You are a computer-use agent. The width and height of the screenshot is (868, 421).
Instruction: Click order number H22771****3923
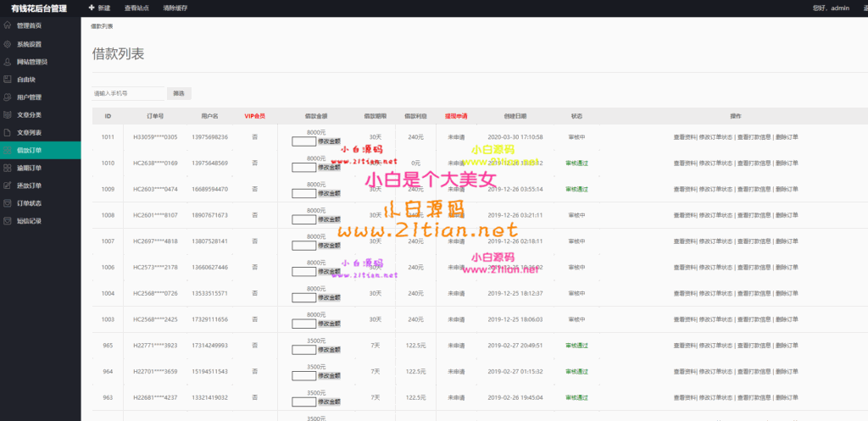pyautogui.click(x=155, y=346)
